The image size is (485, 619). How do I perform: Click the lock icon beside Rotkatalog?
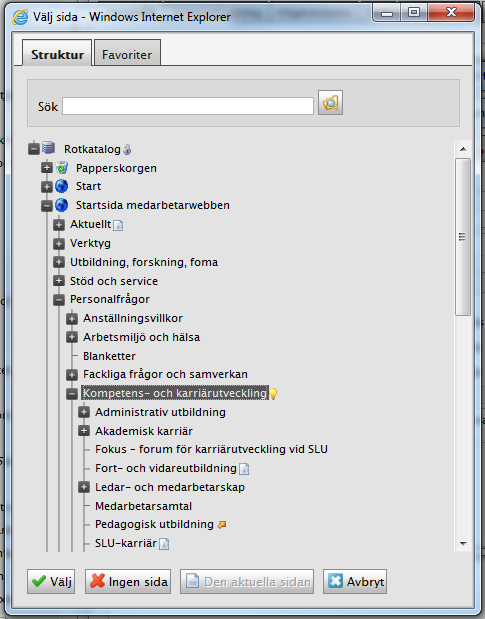[x=127, y=150]
